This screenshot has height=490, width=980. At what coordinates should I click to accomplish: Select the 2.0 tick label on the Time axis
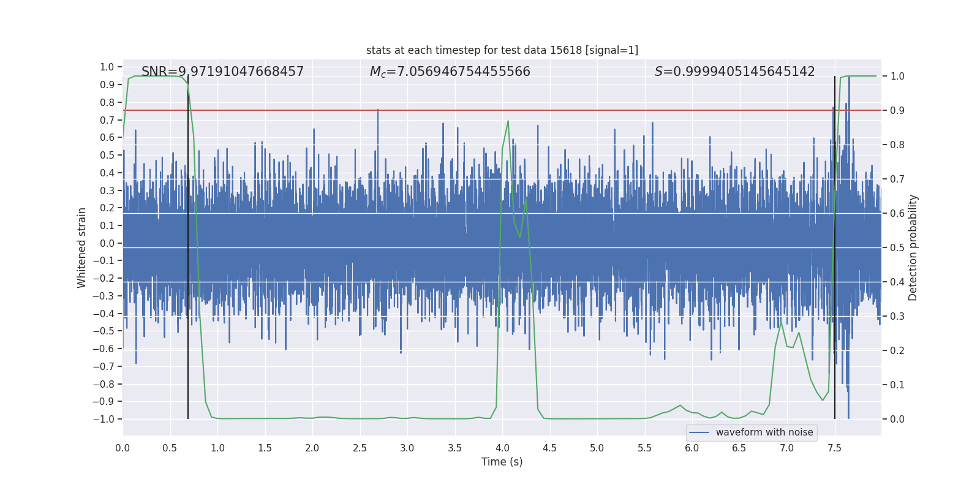312,448
